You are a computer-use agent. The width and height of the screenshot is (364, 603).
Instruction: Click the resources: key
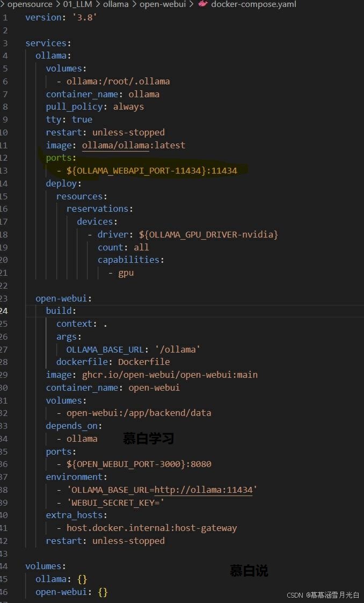click(82, 196)
